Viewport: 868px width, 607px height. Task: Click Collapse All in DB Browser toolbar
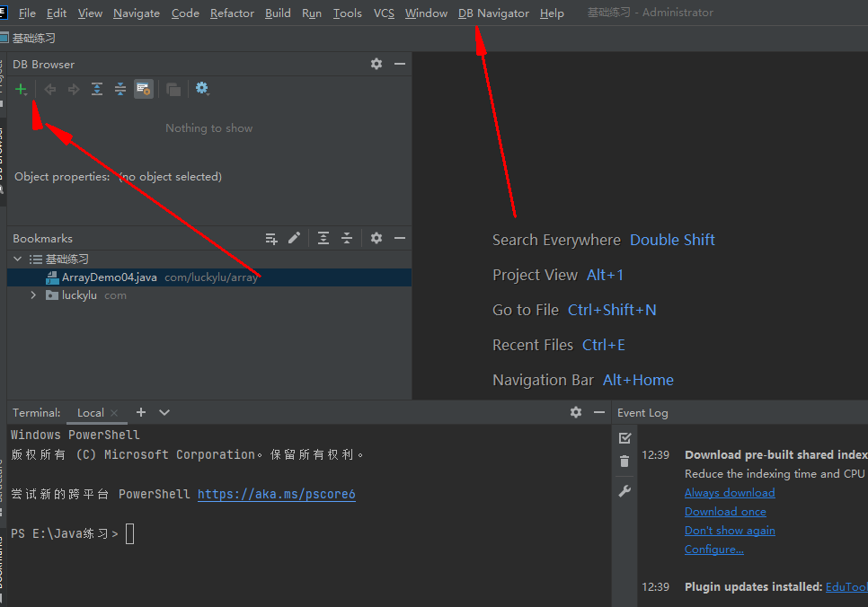[120, 89]
